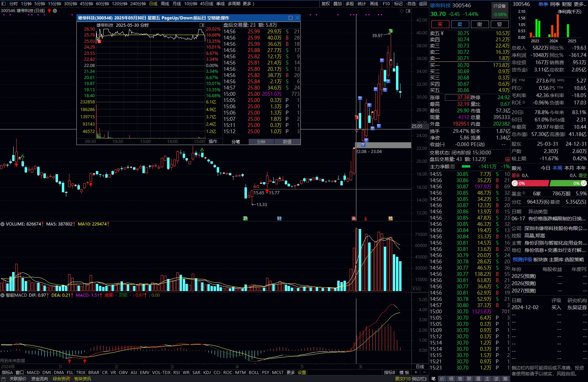The width and height of the screenshot is (588, 382).
Task: Click the 日线 period label at bottom right
Action: point(420,366)
